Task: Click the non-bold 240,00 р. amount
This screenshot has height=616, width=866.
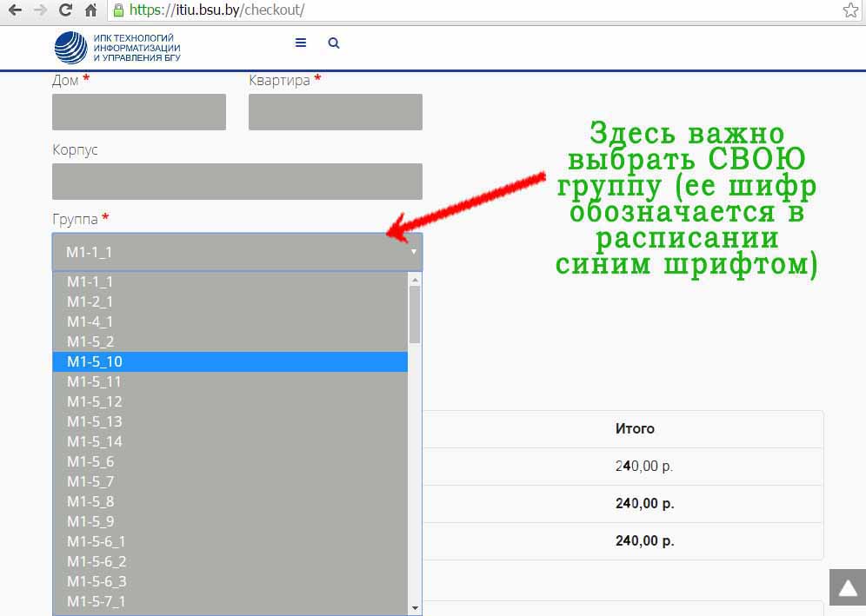Action: coord(644,466)
